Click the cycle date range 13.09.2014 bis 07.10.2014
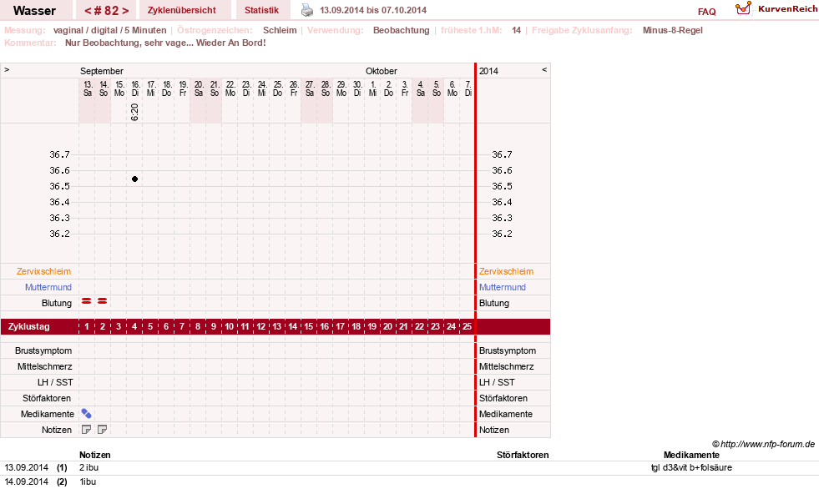Screen dimensions: 819x504 [x=373, y=10]
